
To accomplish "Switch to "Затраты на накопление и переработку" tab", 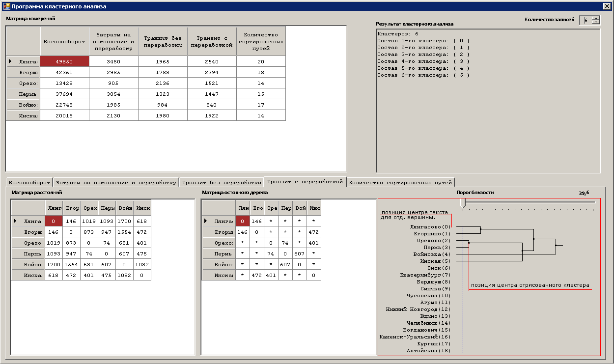I will pos(116,182).
